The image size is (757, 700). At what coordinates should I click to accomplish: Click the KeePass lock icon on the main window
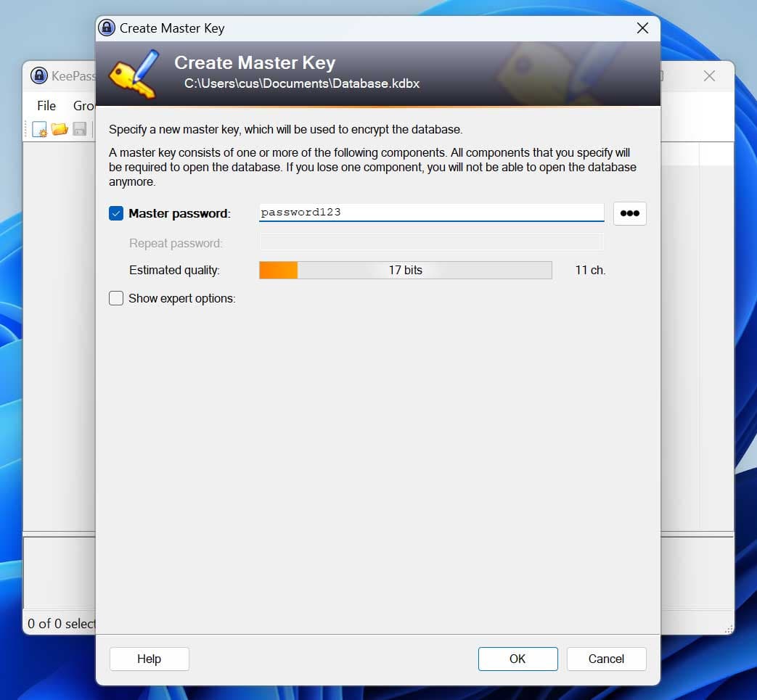(38, 75)
